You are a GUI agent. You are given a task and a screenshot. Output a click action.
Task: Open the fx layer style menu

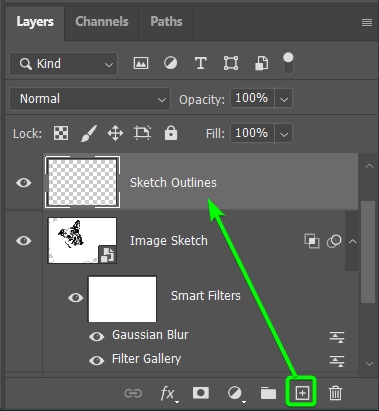point(168,394)
